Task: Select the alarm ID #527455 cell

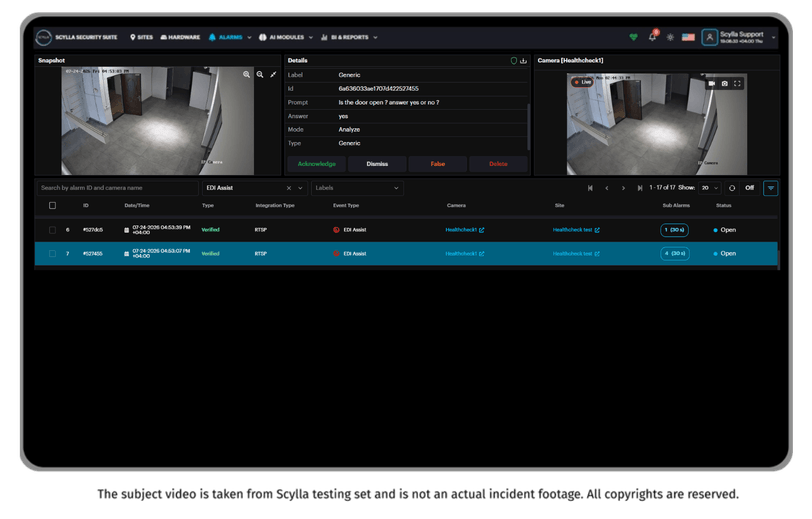Action: tap(93, 254)
